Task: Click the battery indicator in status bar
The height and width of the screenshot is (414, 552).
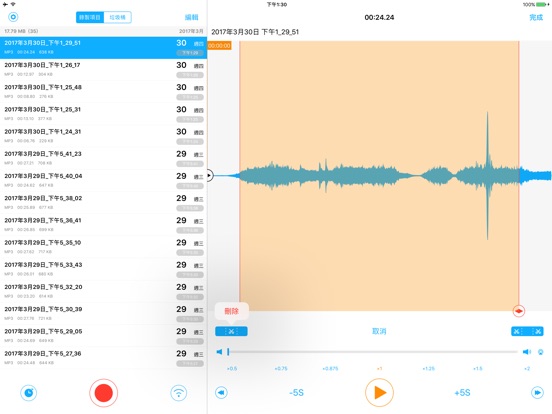Action: [542, 5]
